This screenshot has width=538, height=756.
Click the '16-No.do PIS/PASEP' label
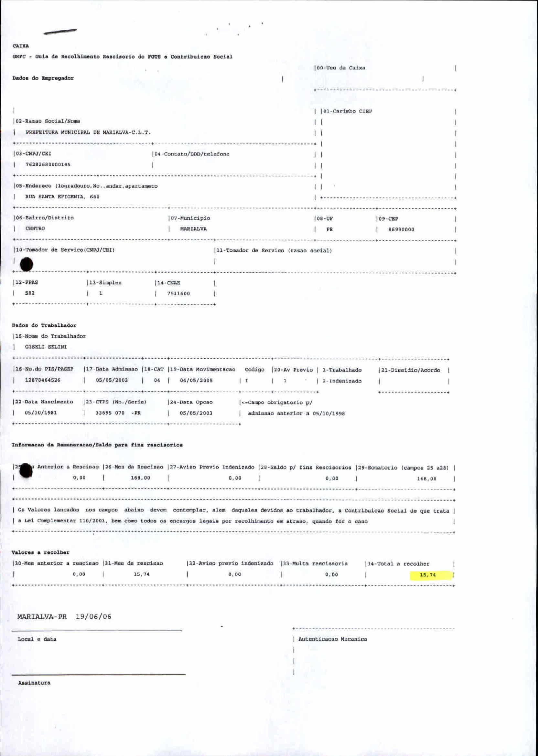(x=44, y=369)
